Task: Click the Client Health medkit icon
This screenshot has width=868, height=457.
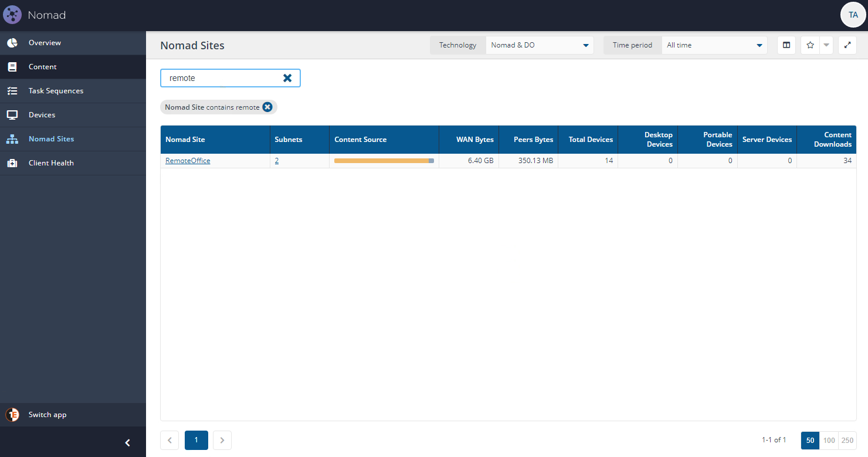Action: tap(12, 163)
